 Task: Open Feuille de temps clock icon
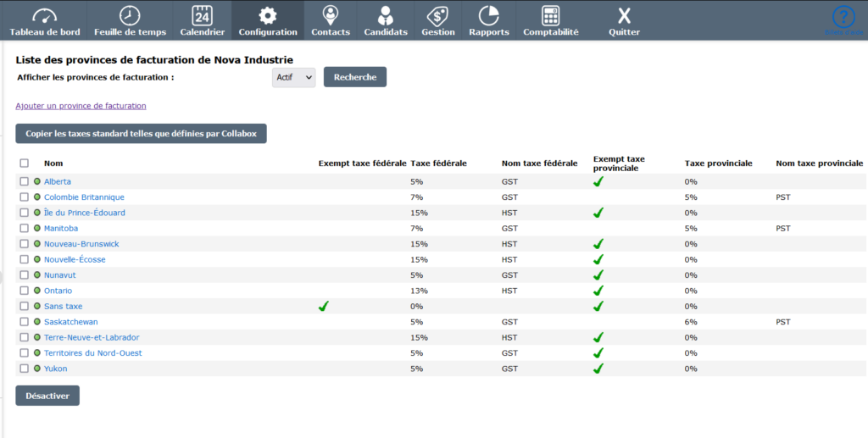130,15
